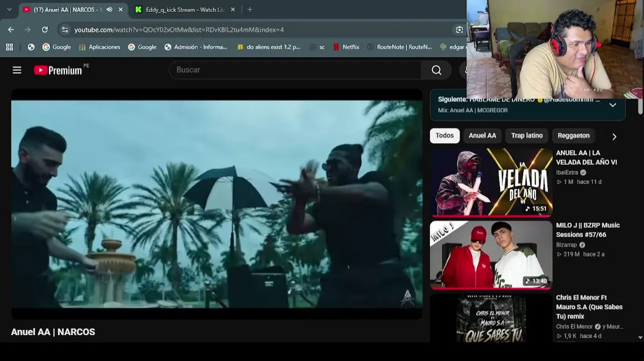The height and width of the screenshot is (361, 644).
Task: Select the Trap latino filter chip
Action: click(x=527, y=135)
